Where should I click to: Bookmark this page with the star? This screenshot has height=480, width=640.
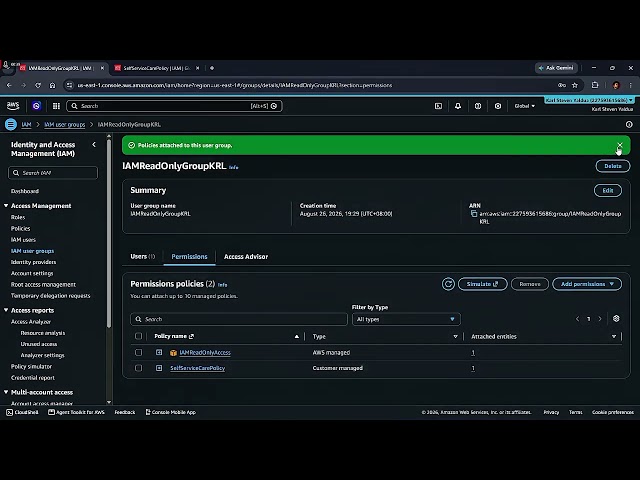click(575, 85)
